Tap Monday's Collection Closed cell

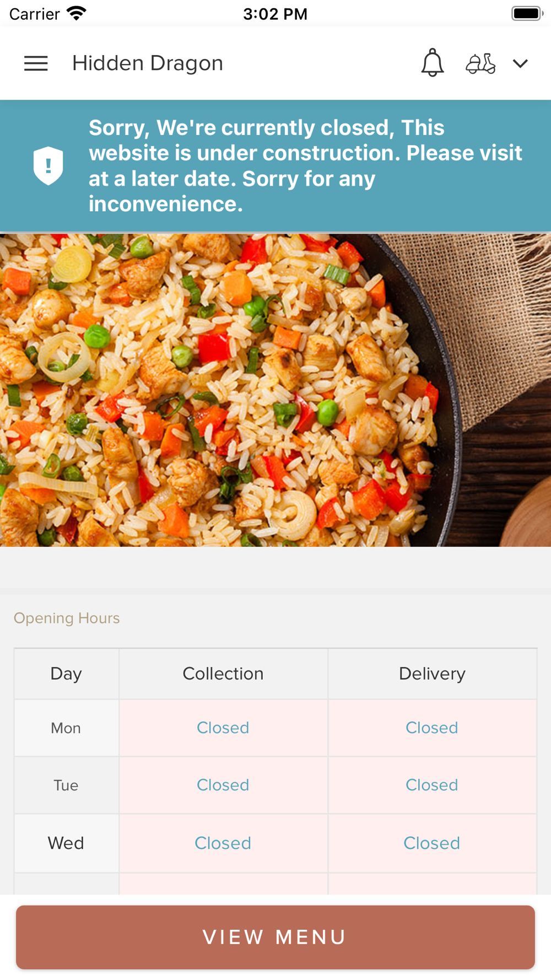click(223, 728)
